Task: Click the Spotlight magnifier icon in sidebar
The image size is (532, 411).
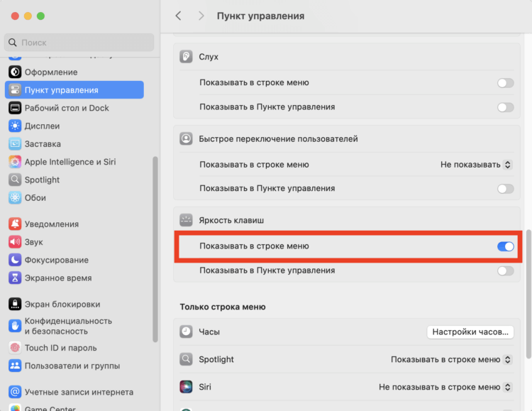Action: [15, 180]
